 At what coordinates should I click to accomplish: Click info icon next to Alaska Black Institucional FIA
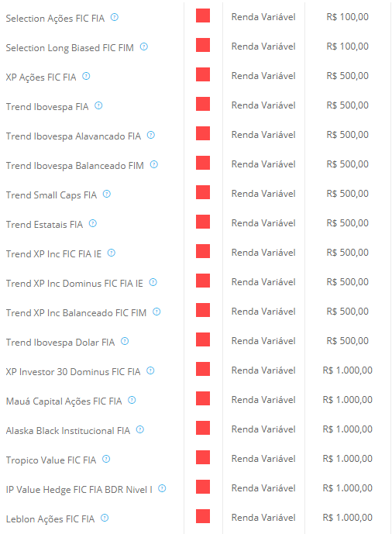coord(140,429)
